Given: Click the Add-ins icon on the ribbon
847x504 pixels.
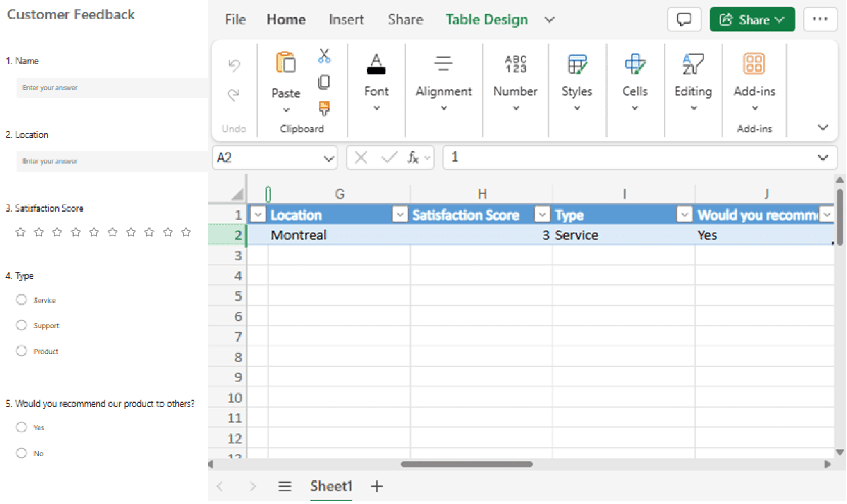Looking at the screenshot, I should 754,63.
